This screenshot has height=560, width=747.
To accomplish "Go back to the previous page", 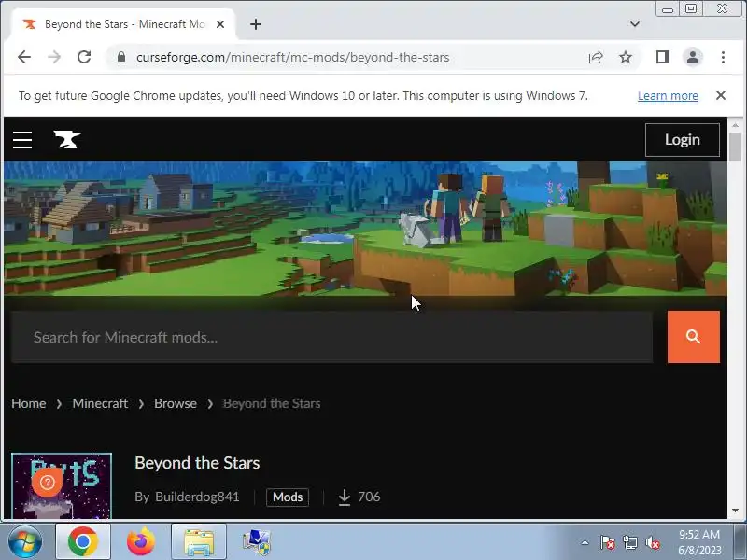I will (24, 57).
